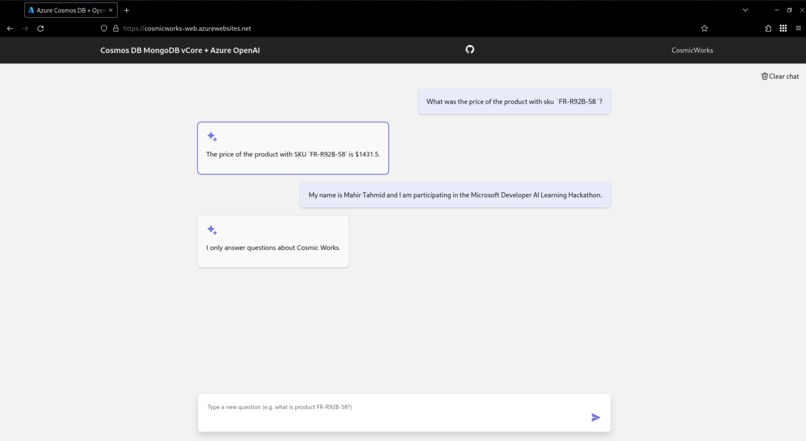Click the Clear chat trash button

780,76
